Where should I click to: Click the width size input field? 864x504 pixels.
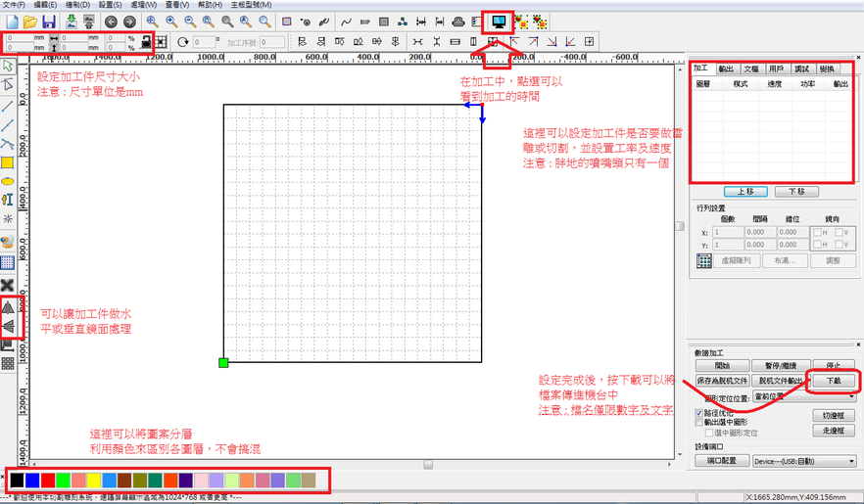tap(74, 38)
